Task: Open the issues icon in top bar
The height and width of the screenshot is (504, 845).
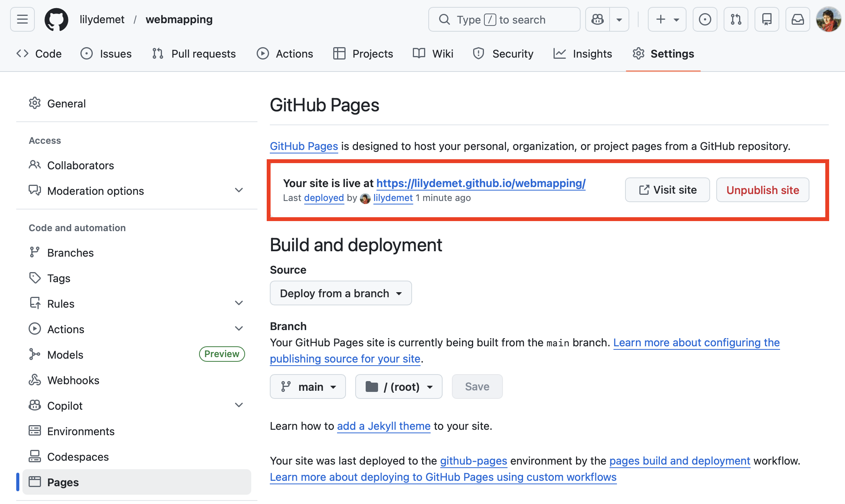Action: click(705, 19)
